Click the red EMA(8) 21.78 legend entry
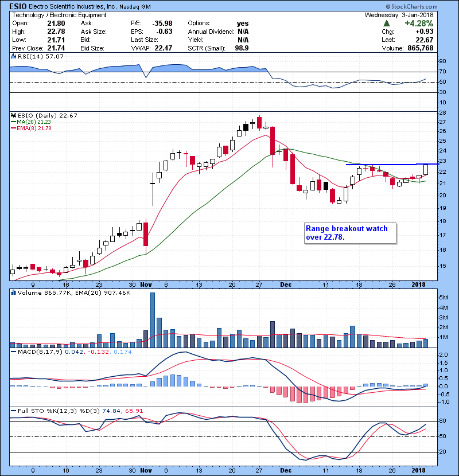Image resolution: width=459 pixels, height=476 pixels. pyautogui.click(x=32, y=128)
